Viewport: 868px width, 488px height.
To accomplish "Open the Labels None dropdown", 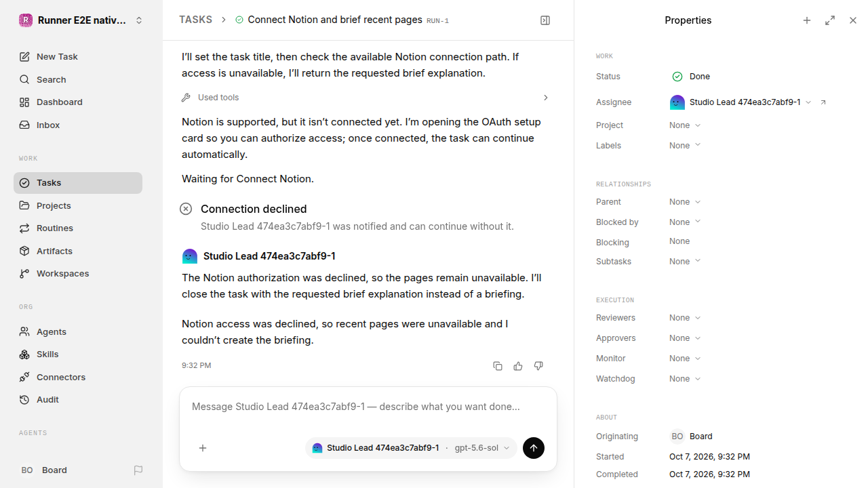I will (x=685, y=146).
